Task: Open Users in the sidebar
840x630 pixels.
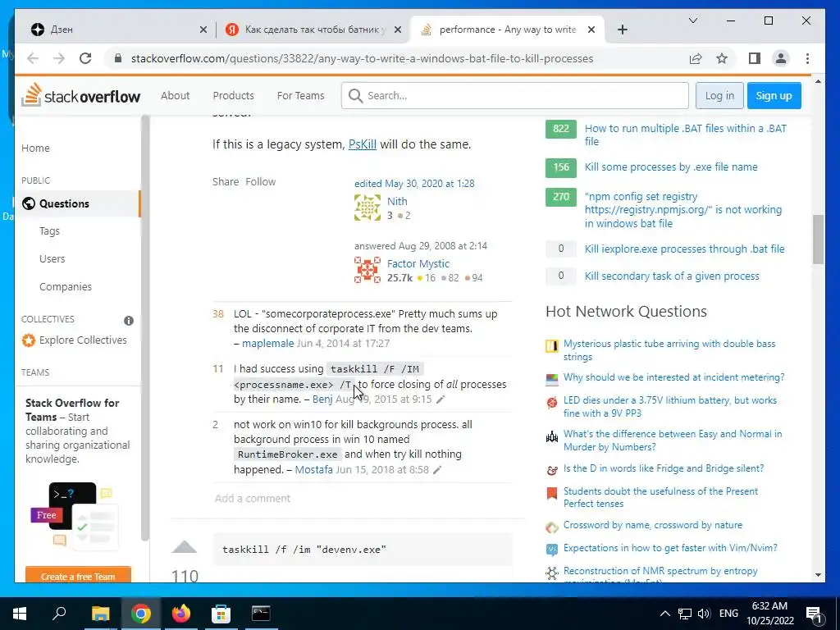Action: coord(52,258)
